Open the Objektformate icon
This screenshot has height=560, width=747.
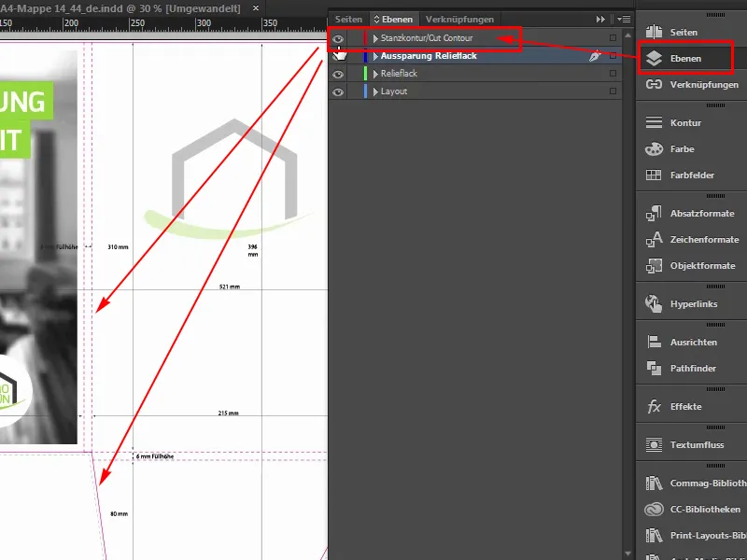coord(654,266)
